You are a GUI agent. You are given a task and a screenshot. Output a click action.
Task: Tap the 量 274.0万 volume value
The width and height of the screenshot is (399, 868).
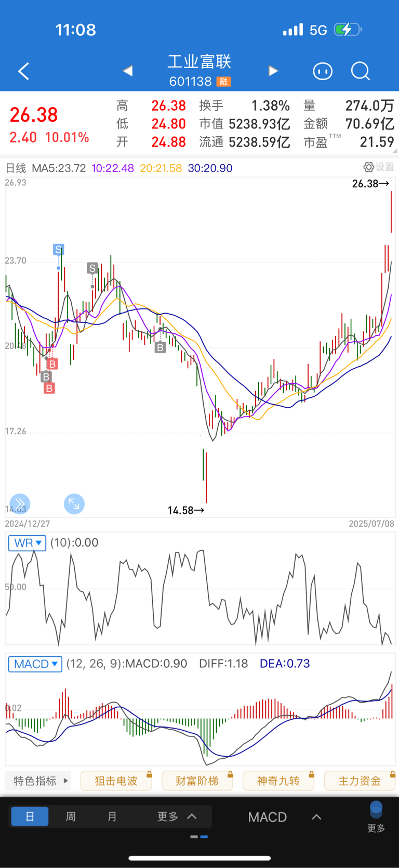(370, 106)
